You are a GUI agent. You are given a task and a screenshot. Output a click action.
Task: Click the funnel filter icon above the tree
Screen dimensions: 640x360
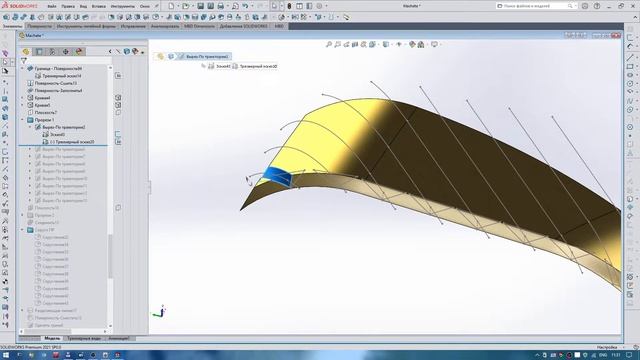point(24,61)
